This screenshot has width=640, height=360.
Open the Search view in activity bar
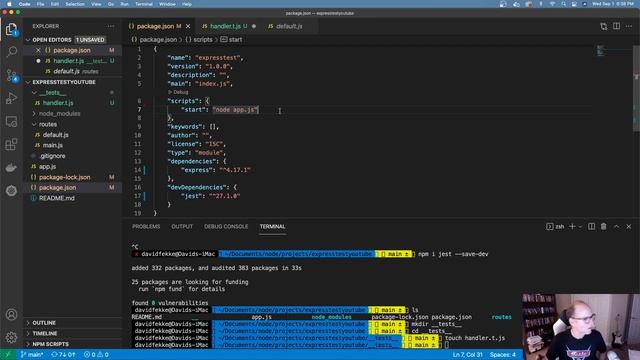point(11,52)
